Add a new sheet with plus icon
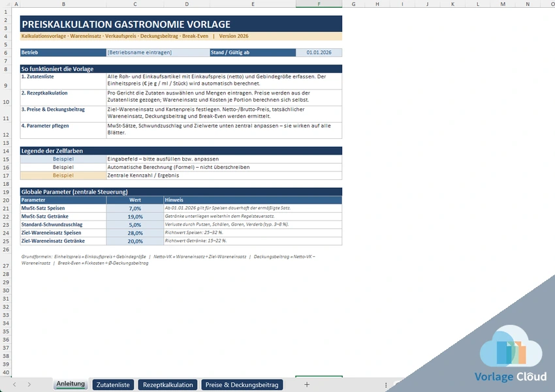Image resolution: width=555 pixels, height=392 pixels. [307, 384]
